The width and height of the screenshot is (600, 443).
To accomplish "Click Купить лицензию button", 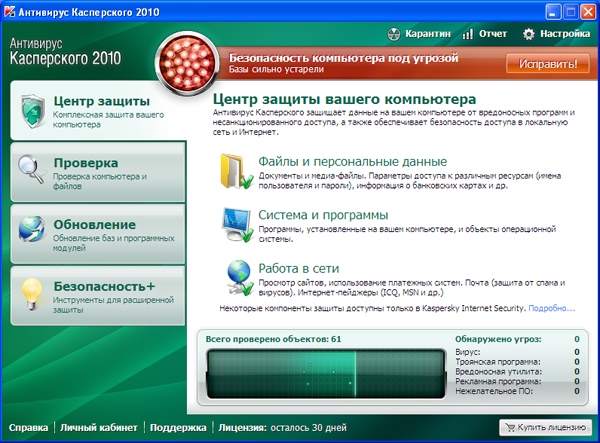I will (x=545, y=427).
